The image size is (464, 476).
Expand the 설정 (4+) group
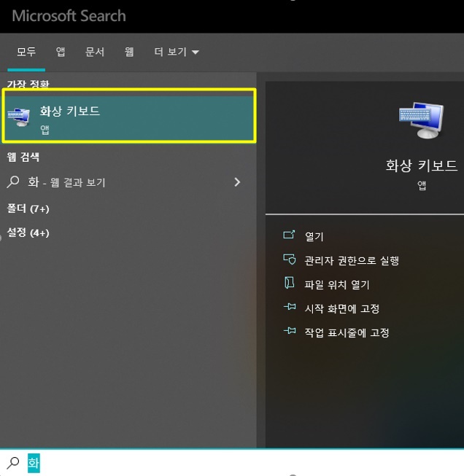(x=28, y=233)
